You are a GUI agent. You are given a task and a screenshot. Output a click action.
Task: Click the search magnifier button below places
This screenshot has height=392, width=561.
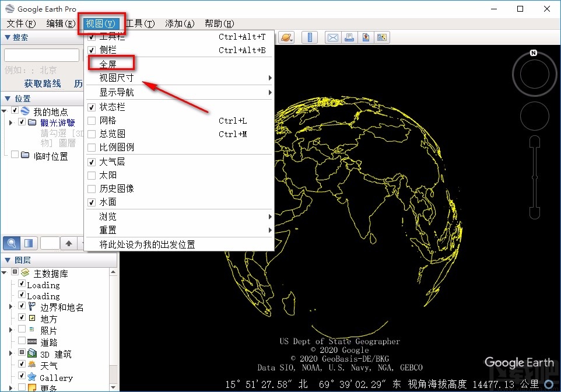(x=12, y=243)
